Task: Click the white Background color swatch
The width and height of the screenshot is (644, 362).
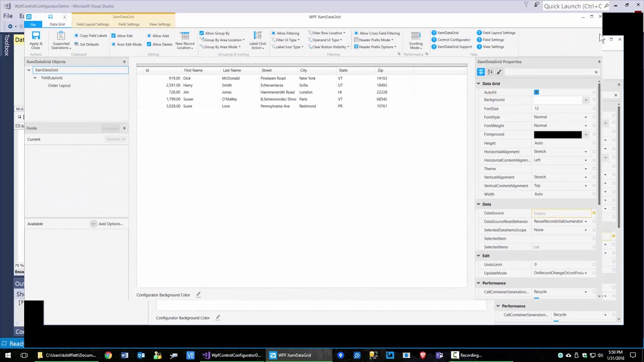Action: pyautogui.click(x=557, y=100)
